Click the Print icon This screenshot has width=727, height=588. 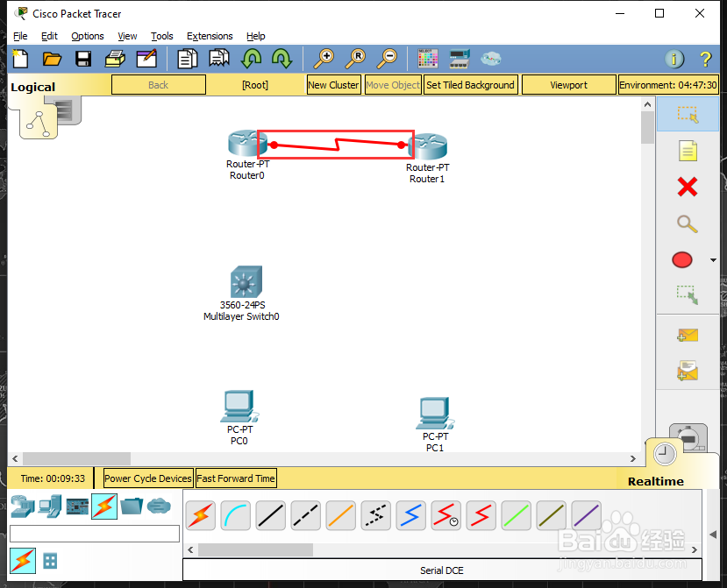115,59
